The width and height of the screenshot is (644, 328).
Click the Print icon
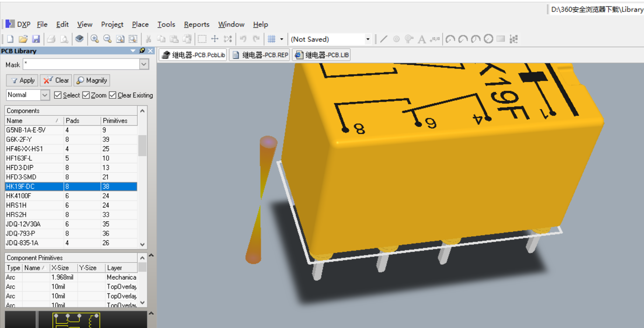coord(51,39)
